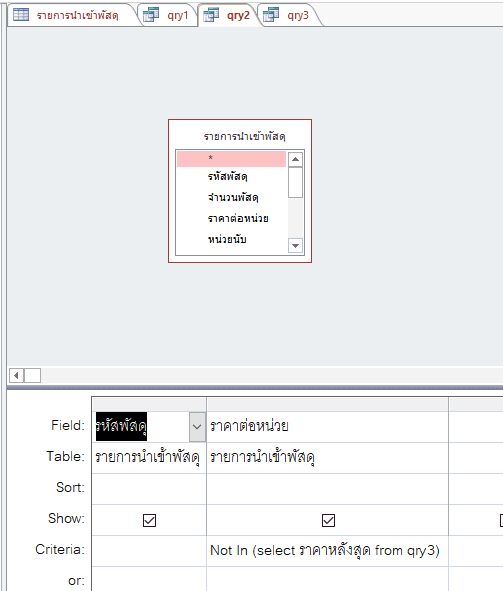Select the asterisk all-fields entry
503x591 pixels.
pyautogui.click(x=231, y=159)
